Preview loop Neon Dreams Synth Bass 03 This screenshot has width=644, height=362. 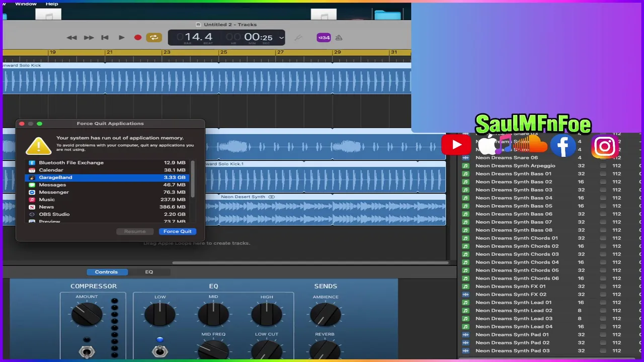pos(514,190)
